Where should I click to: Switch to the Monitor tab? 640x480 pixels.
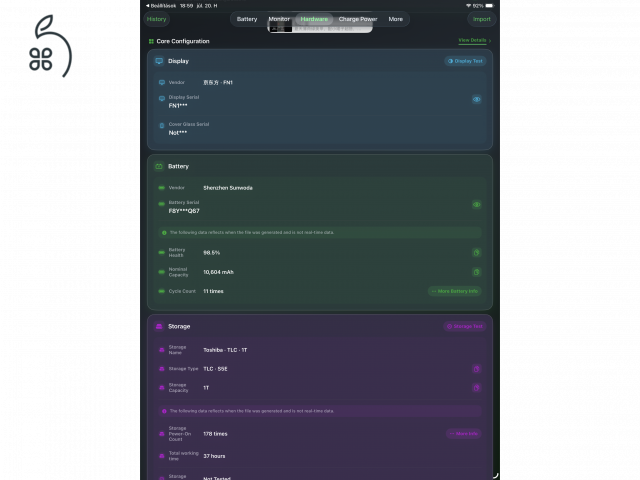279,19
